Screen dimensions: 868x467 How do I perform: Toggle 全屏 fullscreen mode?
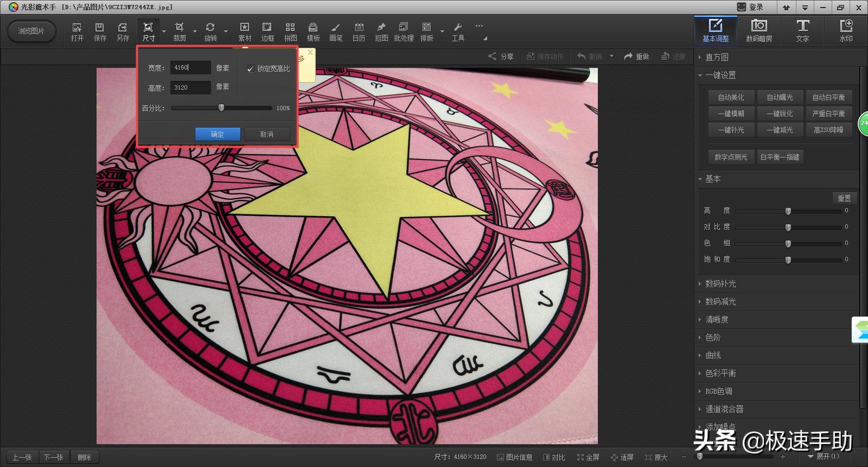tap(588, 457)
